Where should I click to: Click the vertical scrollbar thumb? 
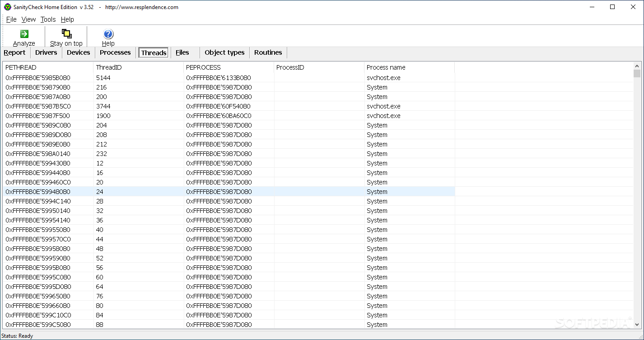click(x=637, y=74)
